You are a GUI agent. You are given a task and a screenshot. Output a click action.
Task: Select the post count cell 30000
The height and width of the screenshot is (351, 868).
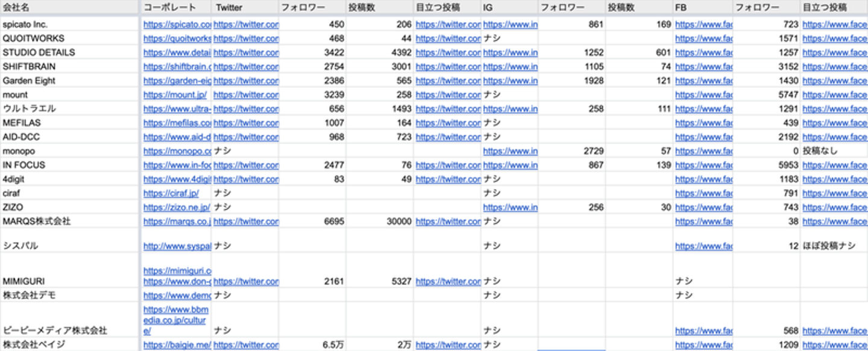(380, 221)
